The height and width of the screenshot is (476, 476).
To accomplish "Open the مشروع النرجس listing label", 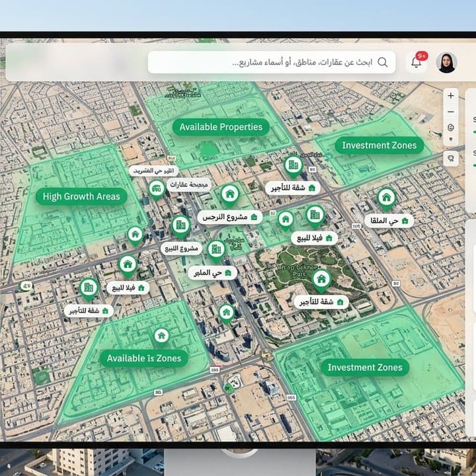I will (x=230, y=217).
